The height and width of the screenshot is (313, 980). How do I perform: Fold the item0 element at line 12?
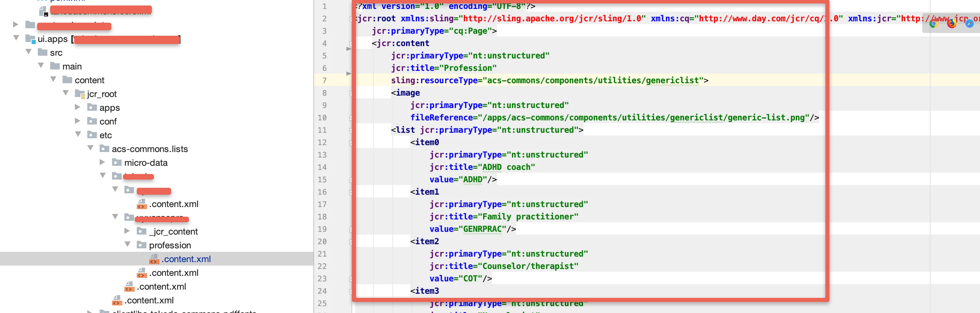coord(351,143)
